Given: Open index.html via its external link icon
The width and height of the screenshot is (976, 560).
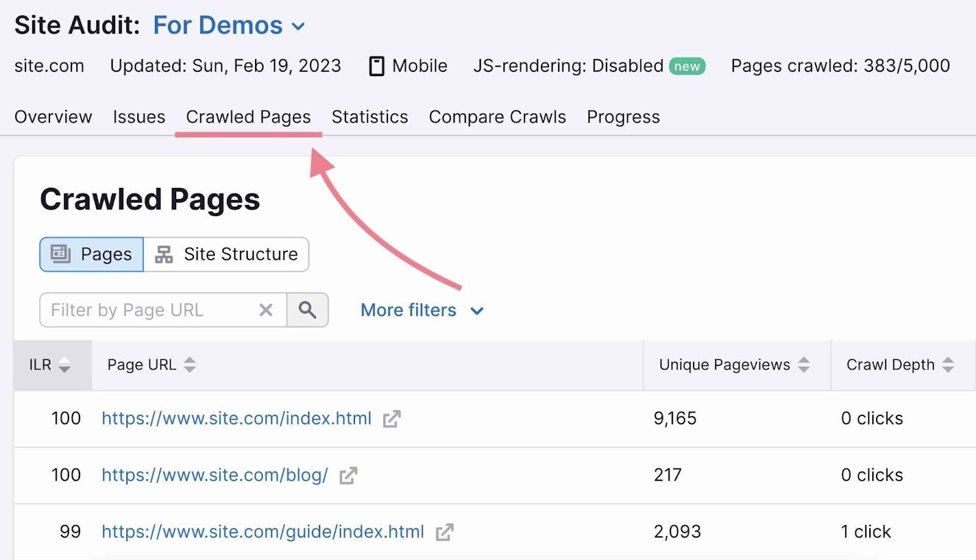Looking at the screenshot, I should pos(392,418).
